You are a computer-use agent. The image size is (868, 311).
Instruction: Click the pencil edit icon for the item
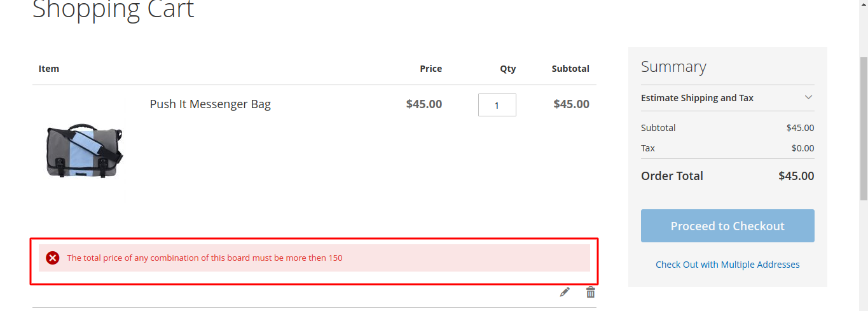click(565, 292)
